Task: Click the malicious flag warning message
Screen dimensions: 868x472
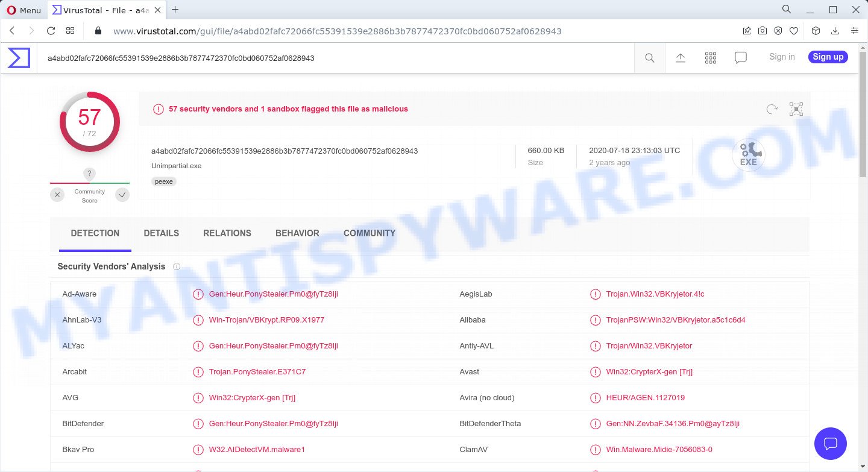Action: tap(288, 109)
